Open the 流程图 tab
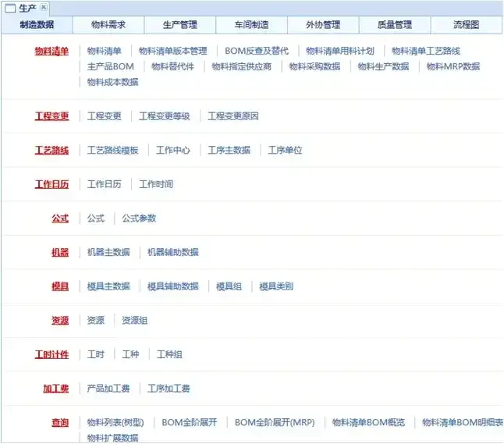 (466, 25)
